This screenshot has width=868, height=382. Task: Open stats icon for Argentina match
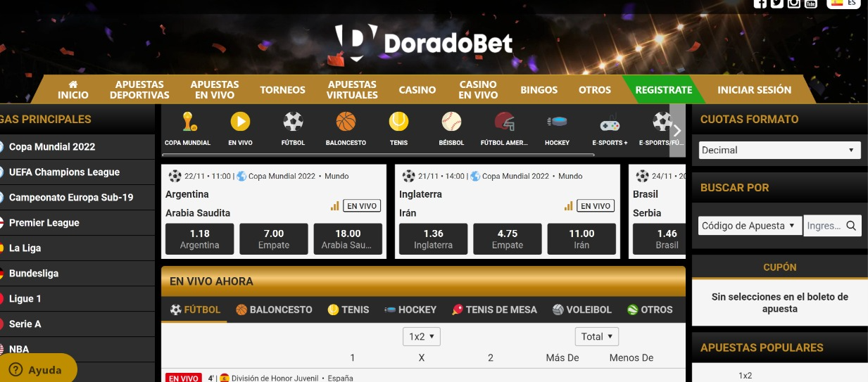point(335,206)
